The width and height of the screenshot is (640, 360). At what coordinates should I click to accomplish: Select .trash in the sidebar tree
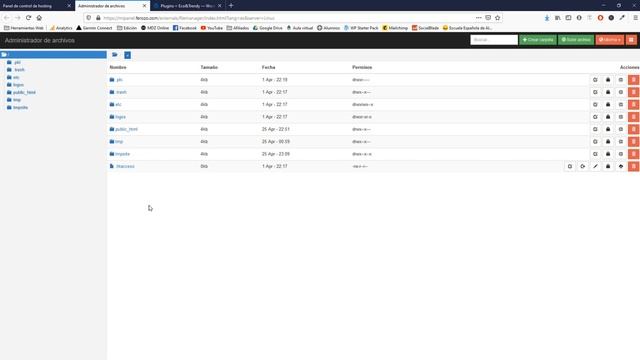coord(19,70)
